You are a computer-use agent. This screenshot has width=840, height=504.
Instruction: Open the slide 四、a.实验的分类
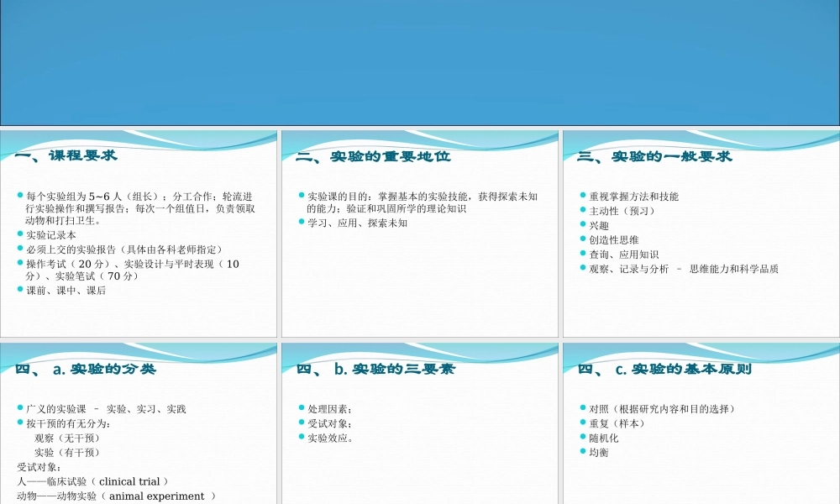[139, 420]
